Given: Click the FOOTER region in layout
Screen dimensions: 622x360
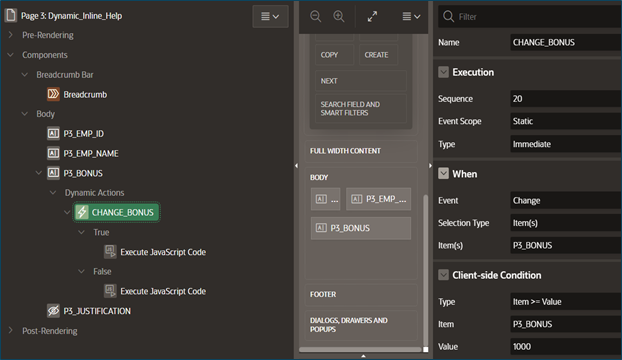Looking at the screenshot, I should click(x=361, y=294).
